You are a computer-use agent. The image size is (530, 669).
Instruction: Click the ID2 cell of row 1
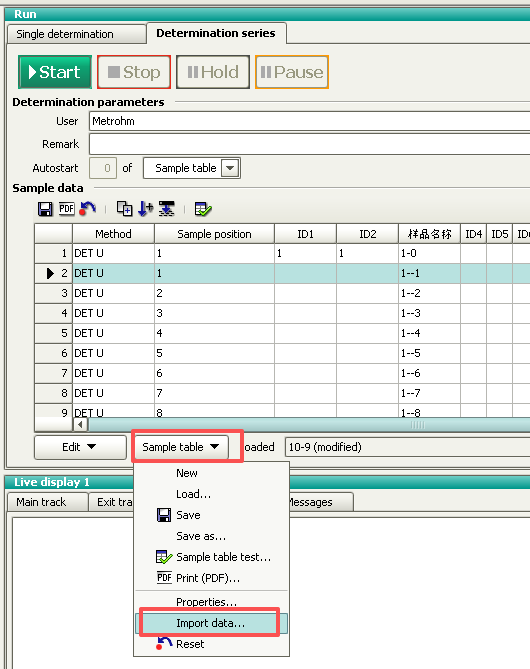tap(367, 253)
